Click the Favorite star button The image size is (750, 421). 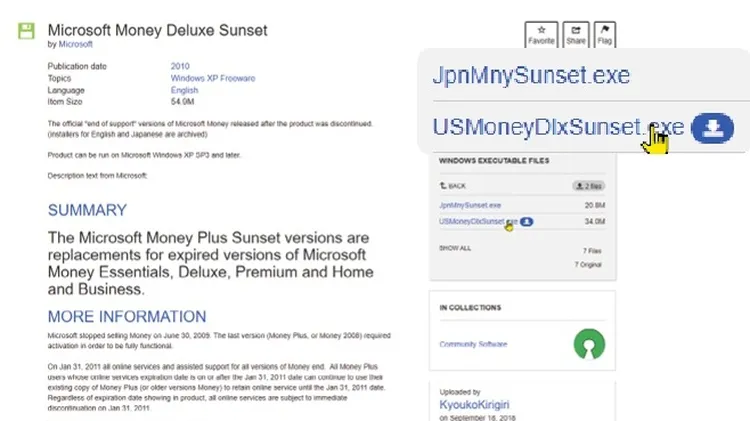[541, 35]
